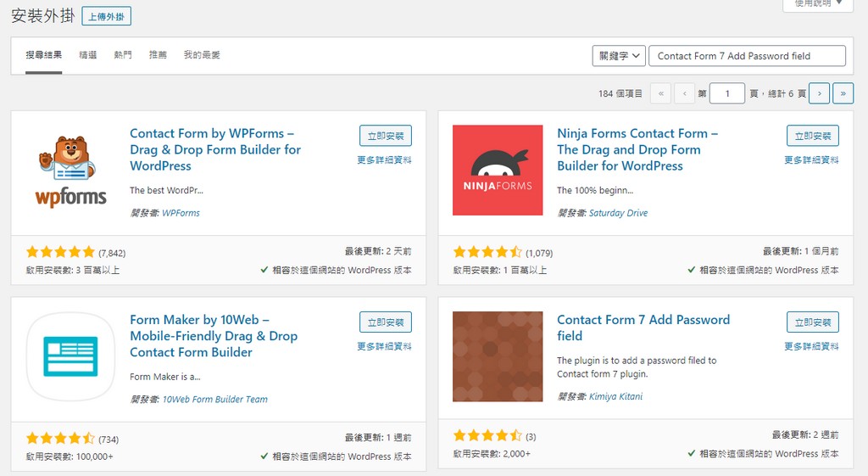Open the 推薦 tab
Screen dimensions: 868x476
coord(158,55)
